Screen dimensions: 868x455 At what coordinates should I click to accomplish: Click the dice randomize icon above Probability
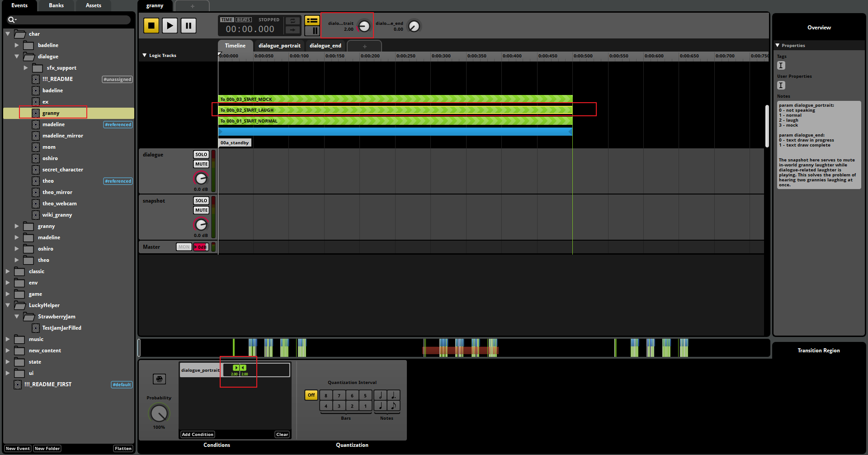click(159, 379)
